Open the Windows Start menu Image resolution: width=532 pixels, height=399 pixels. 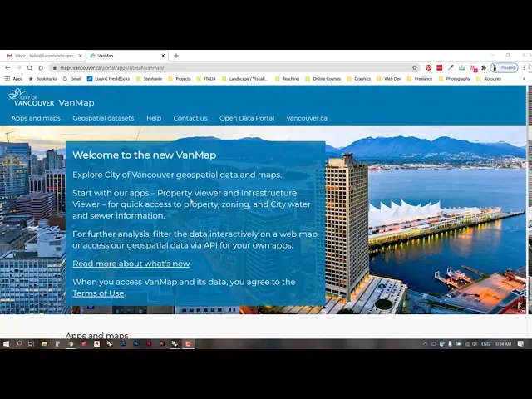pyautogui.click(x=6, y=343)
